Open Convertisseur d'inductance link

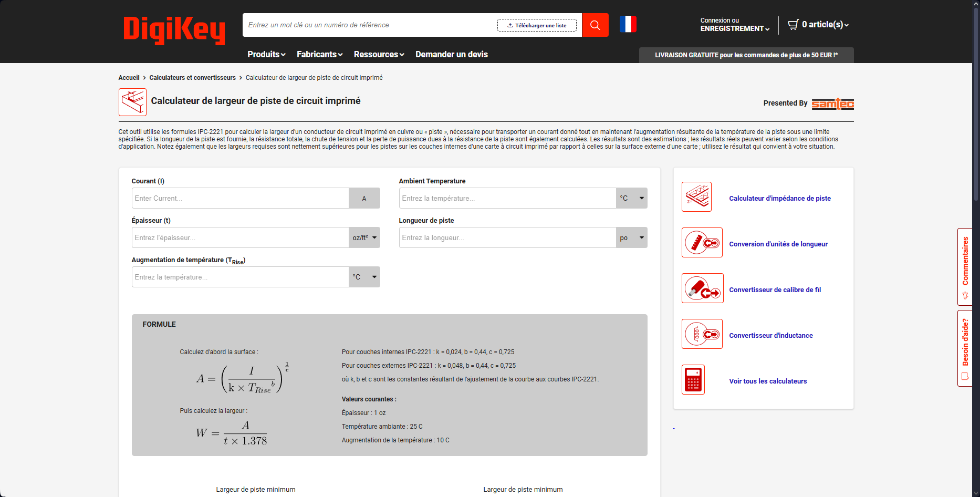(x=771, y=335)
